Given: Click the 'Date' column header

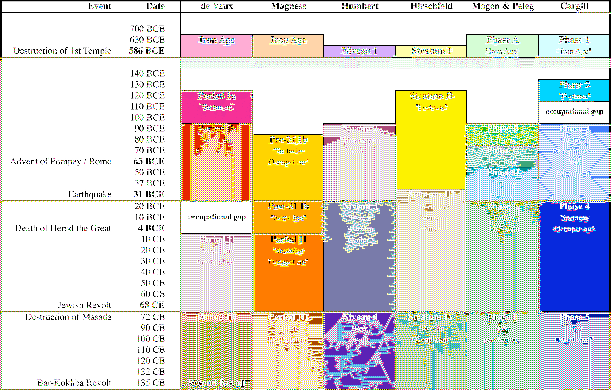Looking at the screenshot, I should pyautogui.click(x=155, y=6).
